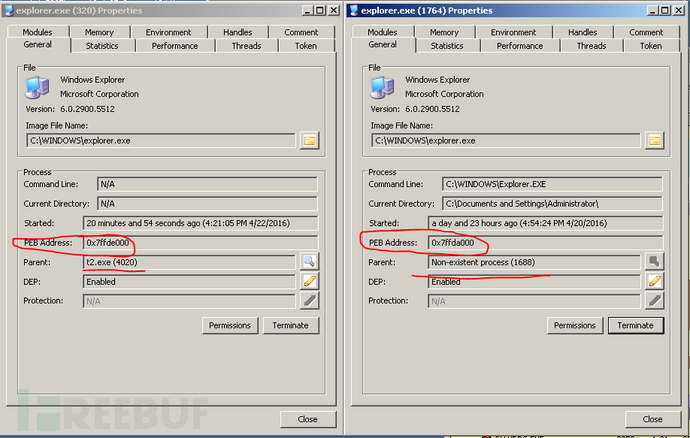
Task: Open Handles tab in explorer.exe (1764) window
Action: 583,32
